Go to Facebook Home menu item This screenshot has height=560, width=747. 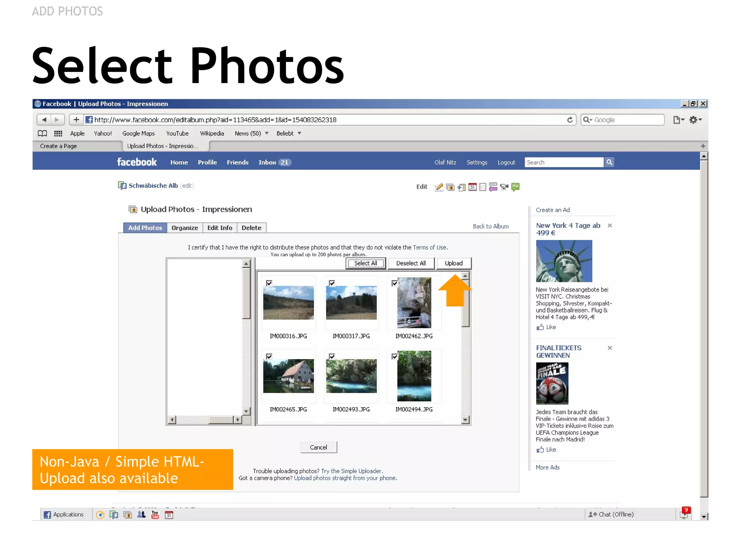click(x=179, y=163)
